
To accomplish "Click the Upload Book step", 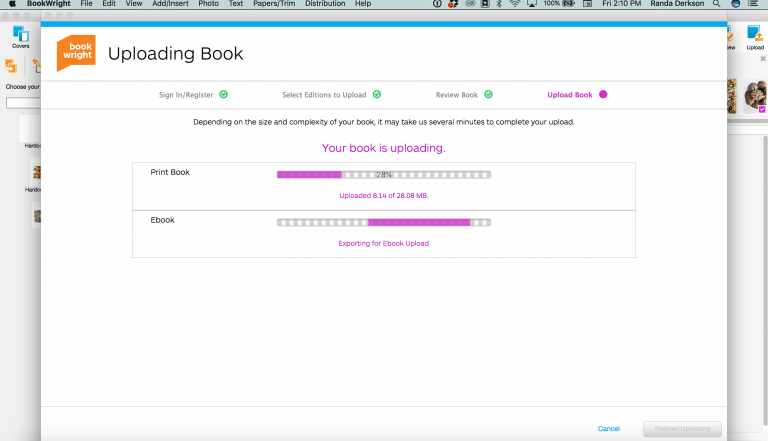I will coord(570,95).
